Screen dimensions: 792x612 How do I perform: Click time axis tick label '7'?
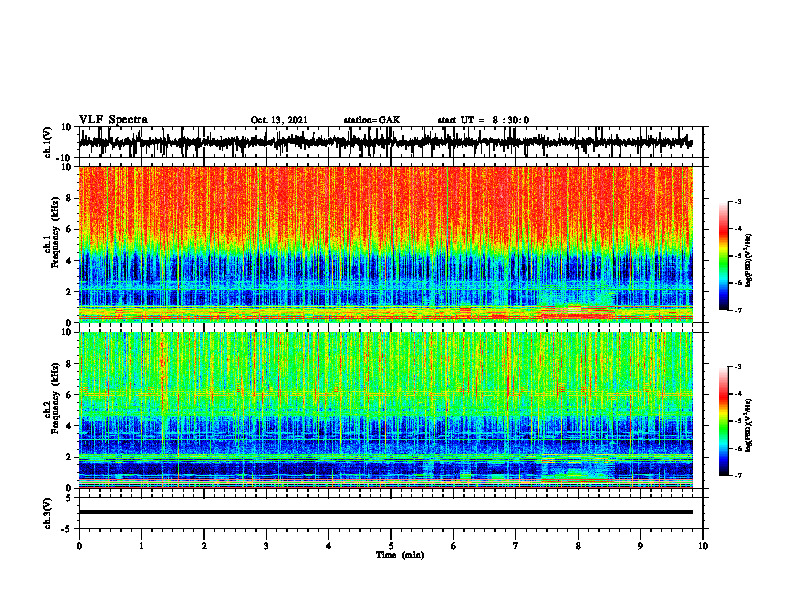(516, 546)
